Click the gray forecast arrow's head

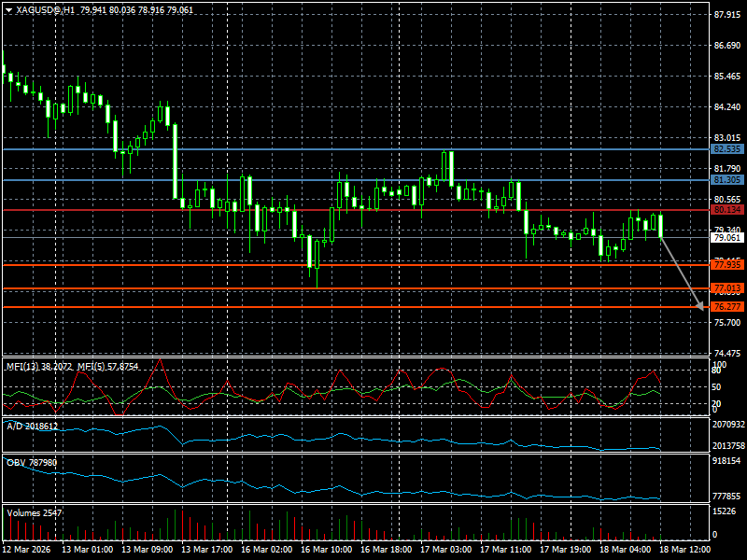[x=700, y=305]
